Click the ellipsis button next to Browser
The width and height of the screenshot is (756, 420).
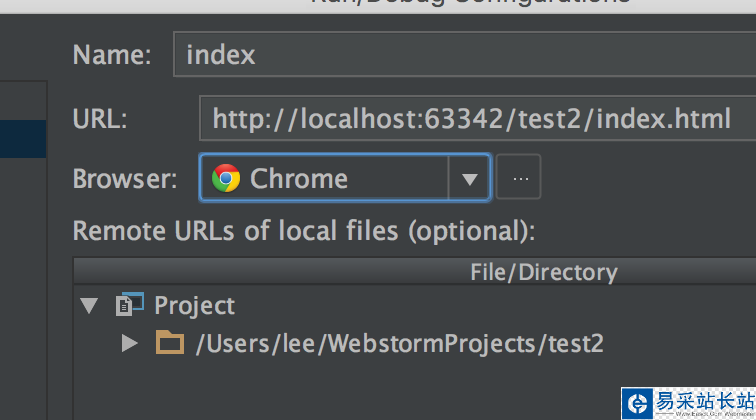click(x=519, y=179)
